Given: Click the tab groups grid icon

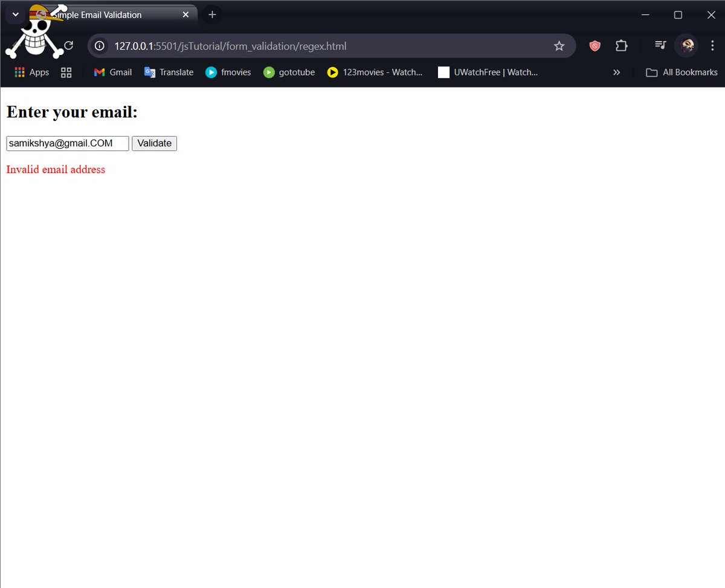Looking at the screenshot, I should pyautogui.click(x=66, y=73).
